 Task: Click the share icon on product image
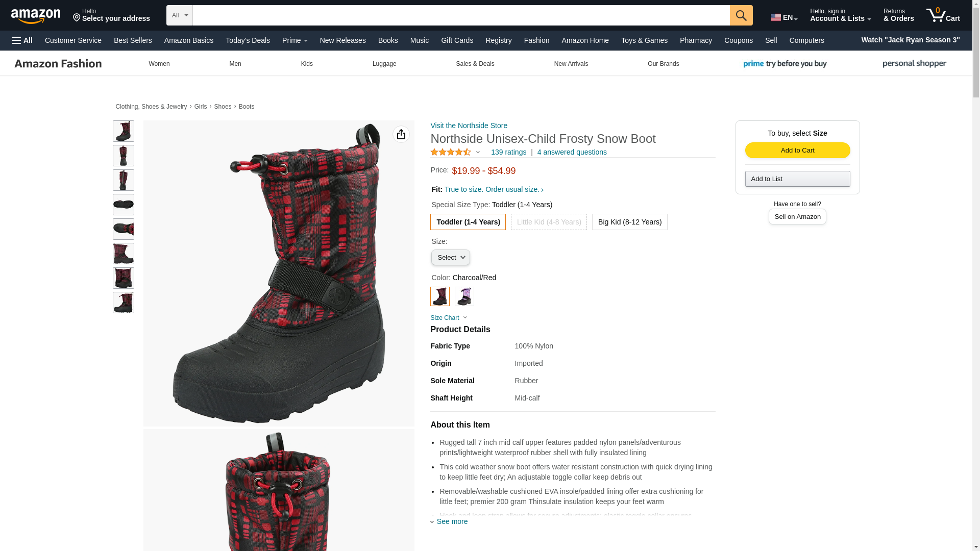click(401, 134)
